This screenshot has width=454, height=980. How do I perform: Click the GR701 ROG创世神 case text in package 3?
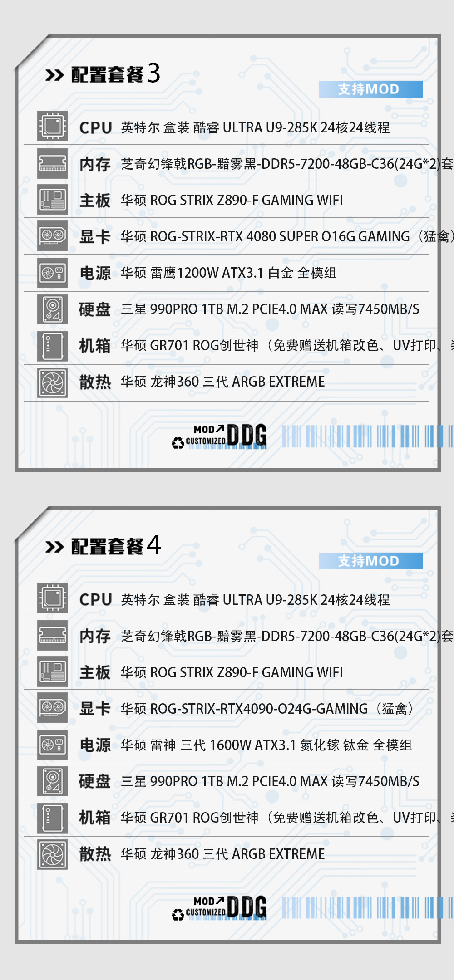coord(287,346)
